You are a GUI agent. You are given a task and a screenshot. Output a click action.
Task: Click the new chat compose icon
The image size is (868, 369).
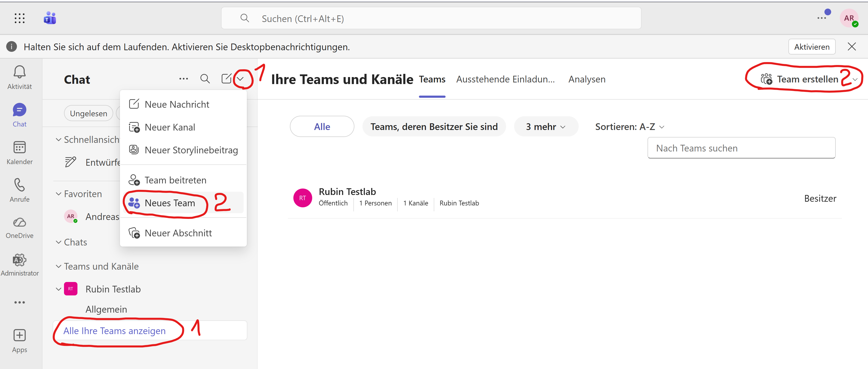pyautogui.click(x=227, y=78)
